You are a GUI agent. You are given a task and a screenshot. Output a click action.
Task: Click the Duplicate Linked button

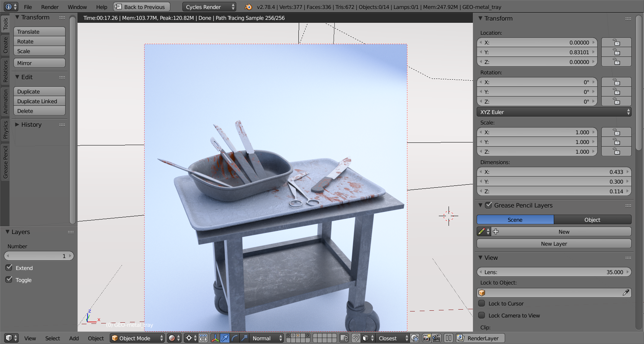pos(39,101)
